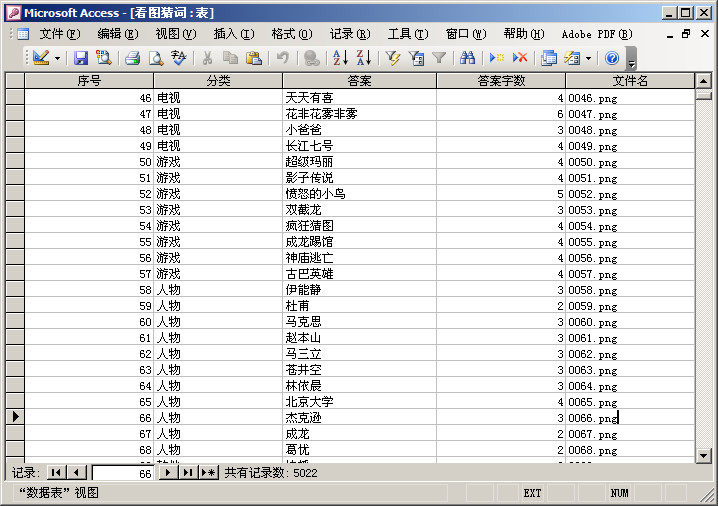Click the cell 0066.png
The image size is (718, 506).
click(x=630, y=418)
